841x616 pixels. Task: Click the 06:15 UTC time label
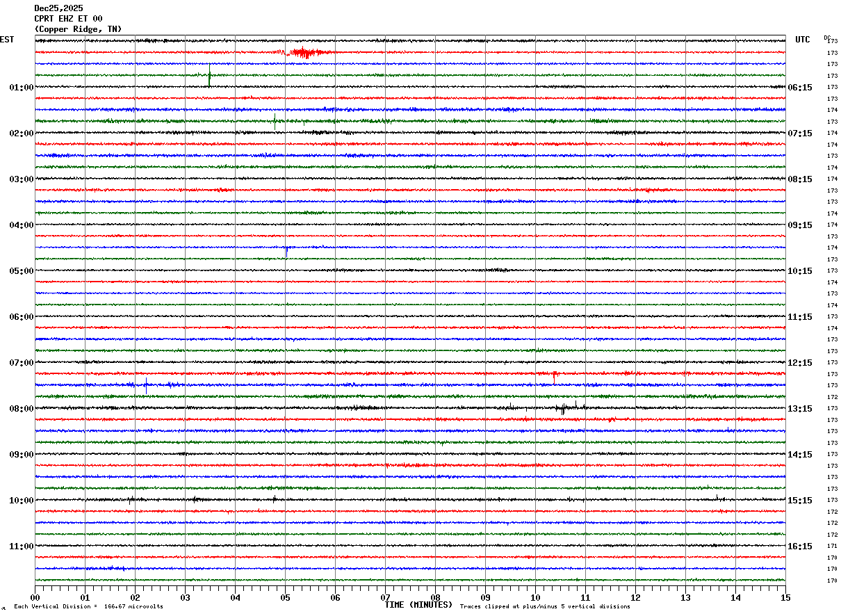800,88
